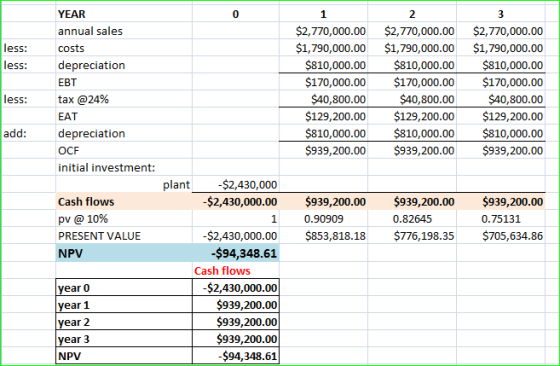The height and width of the screenshot is (366, 560).
Task: Click the 'less:' cell beside tax @24%
Action: click(x=28, y=99)
